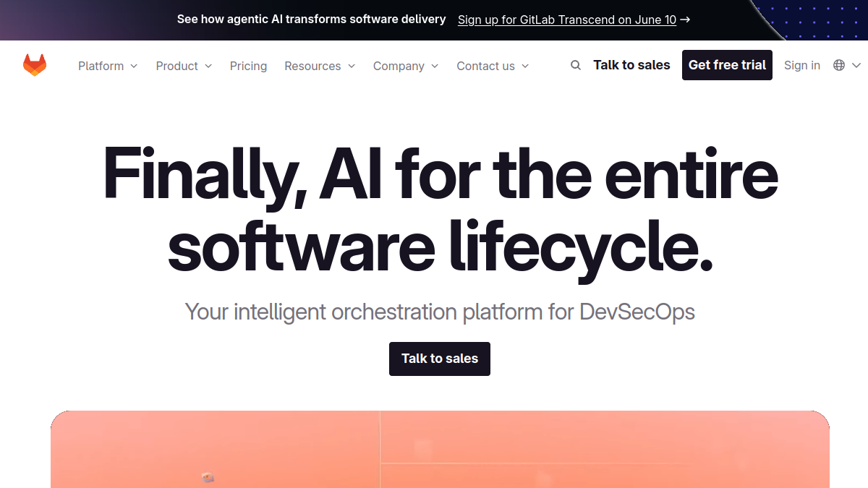
Task: Click the headline "Finally, AI for the entire software lifecycle."
Action: (x=440, y=209)
